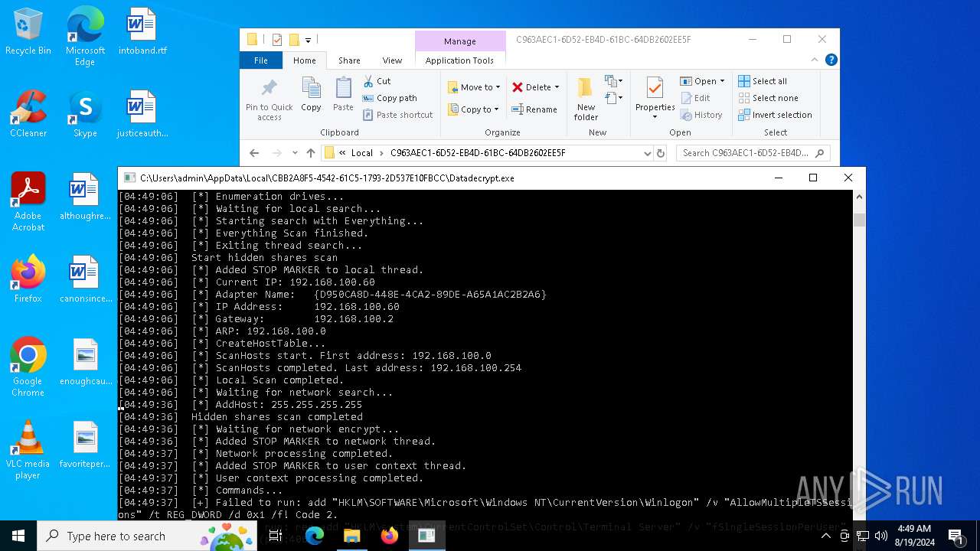Click the volume icon in tray

point(880,536)
